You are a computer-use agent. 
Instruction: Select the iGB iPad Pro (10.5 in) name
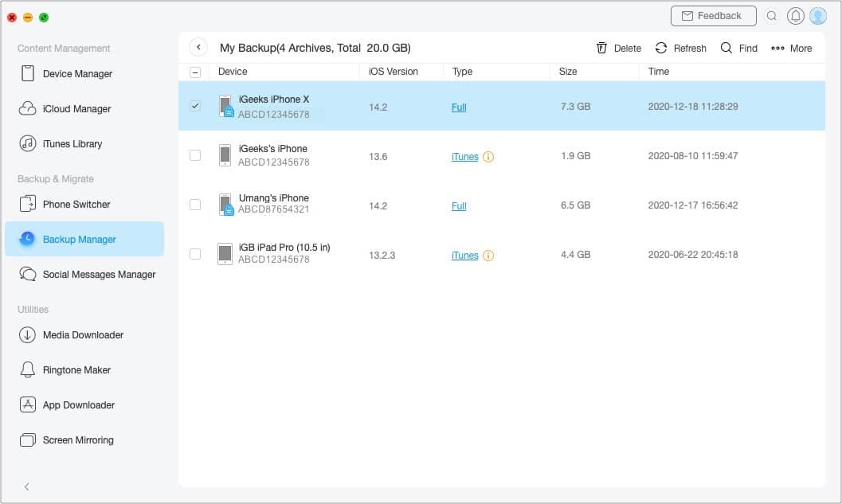284,248
